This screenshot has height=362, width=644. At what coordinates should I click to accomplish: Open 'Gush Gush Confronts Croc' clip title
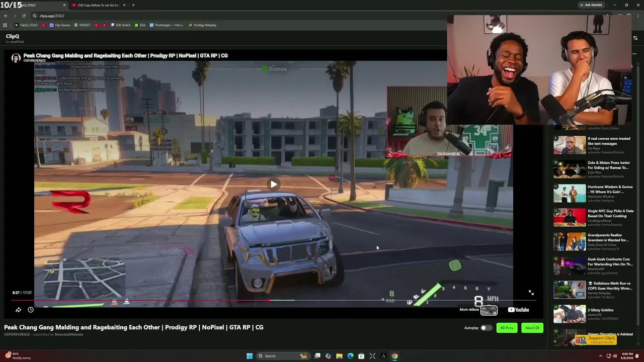tap(610, 261)
